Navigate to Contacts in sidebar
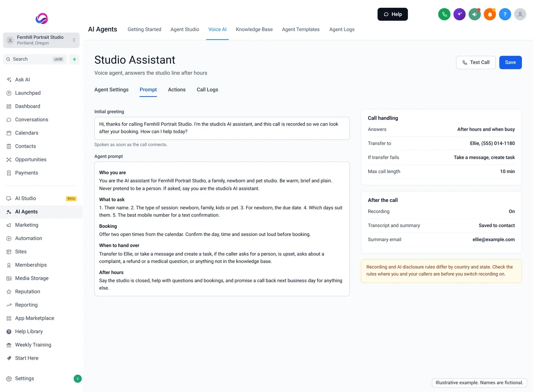The height and width of the screenshot is (392, 533). pyautogui.click(x=41, y=146)
